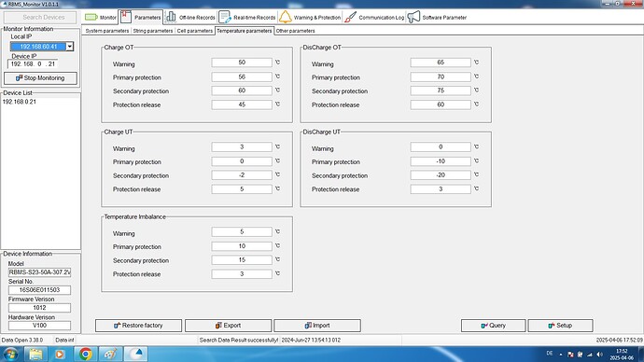Click DisCharge UT Warning value field
This screenshot has width=644, height=362.
tap(441, 146)
